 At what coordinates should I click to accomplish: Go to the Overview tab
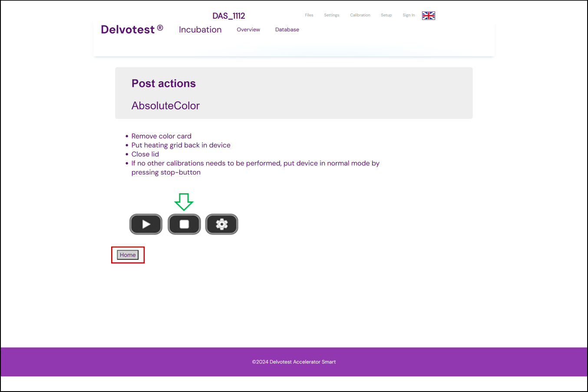(248, 30)
